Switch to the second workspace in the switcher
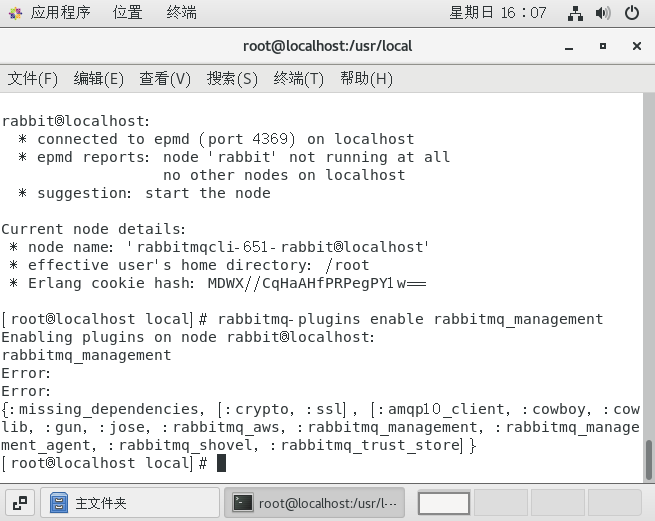The image size is (655, 521). point(500,503)
